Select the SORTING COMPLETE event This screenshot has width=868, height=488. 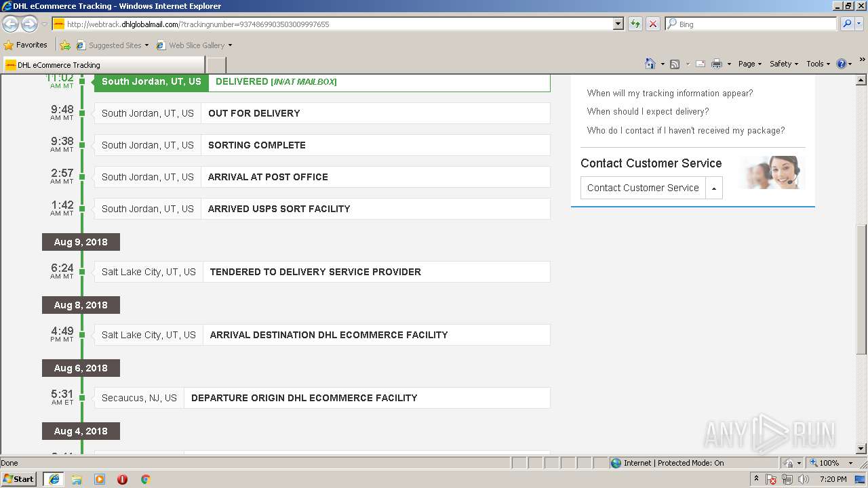tap(322, 145)
